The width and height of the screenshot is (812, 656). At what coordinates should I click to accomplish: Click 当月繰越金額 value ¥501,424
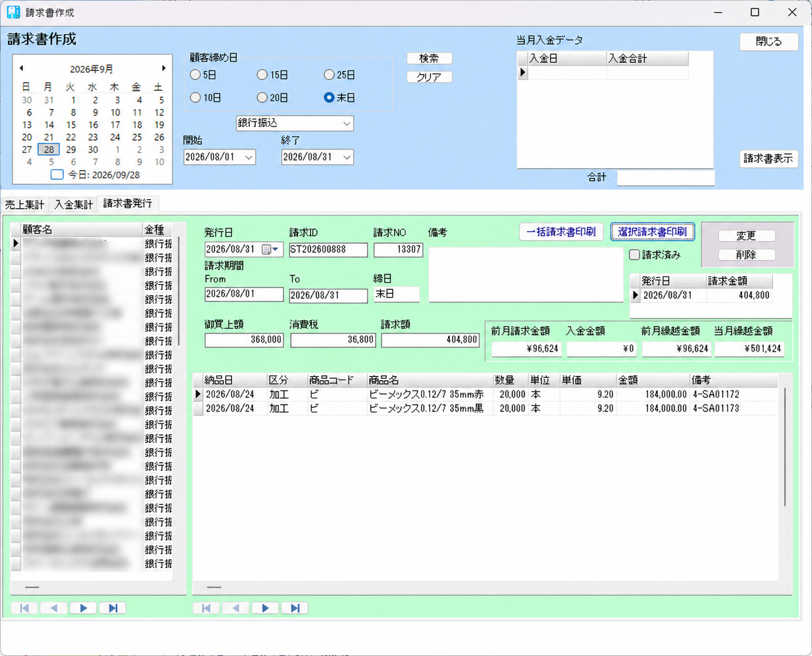749,349
